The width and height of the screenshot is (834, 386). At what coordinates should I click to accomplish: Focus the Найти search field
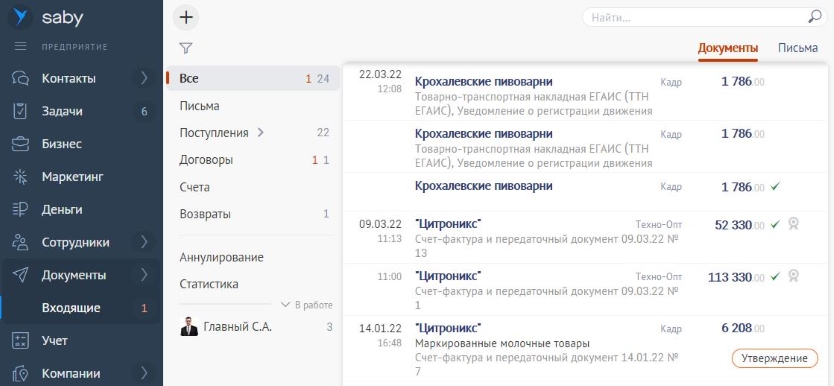[x=705, y=18]
